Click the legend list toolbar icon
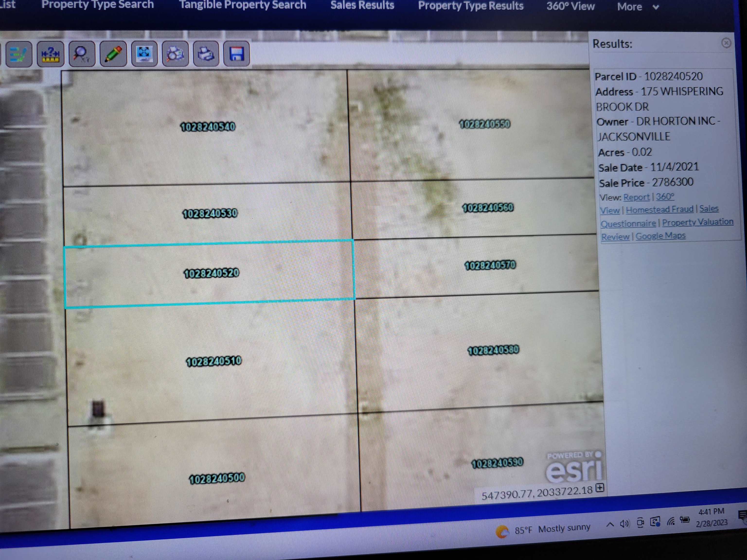The height and width of the screenshot is (560, 747). coord(18,54)
